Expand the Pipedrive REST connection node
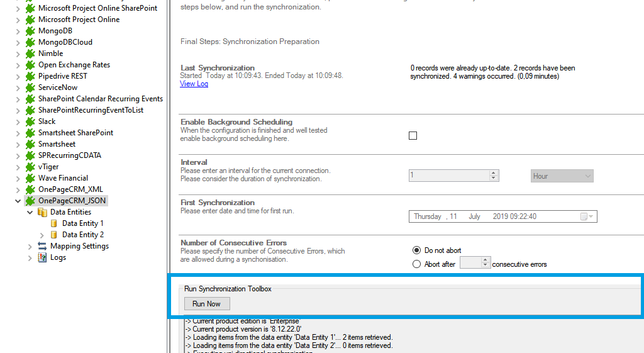The height and width of the screenshot is (353, 644). click(x=18, y=76)
